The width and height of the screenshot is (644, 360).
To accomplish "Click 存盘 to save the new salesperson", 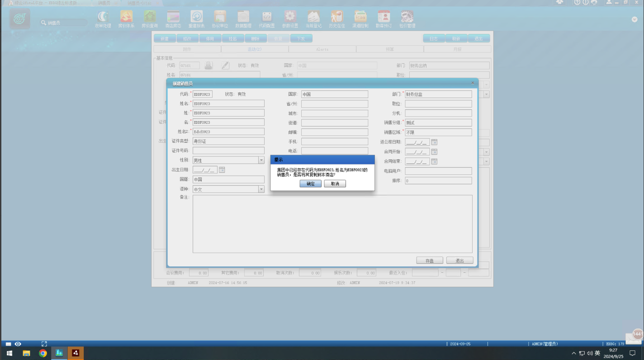I will coord(430,261).
